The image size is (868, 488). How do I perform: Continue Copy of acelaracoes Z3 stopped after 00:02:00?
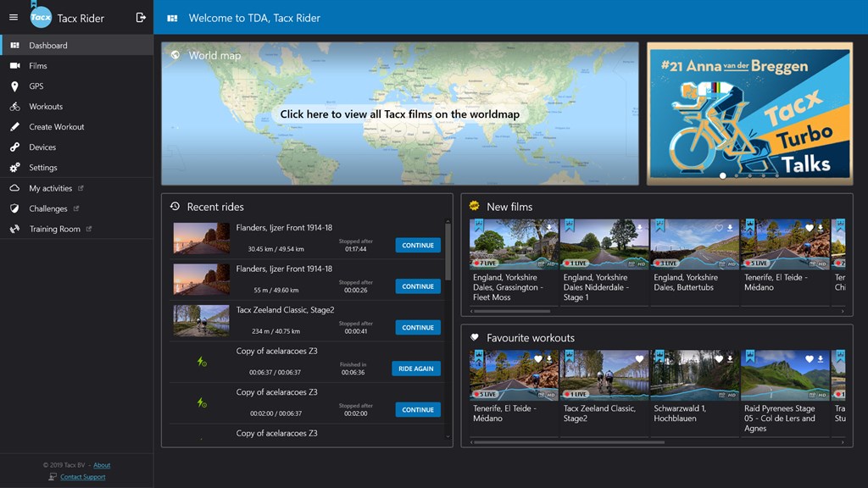point(417,409)
